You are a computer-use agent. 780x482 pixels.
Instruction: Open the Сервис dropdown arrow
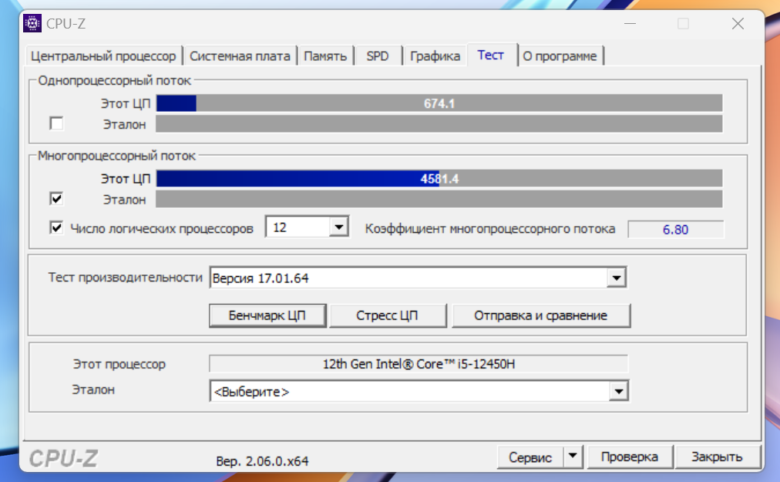[573, 456]
